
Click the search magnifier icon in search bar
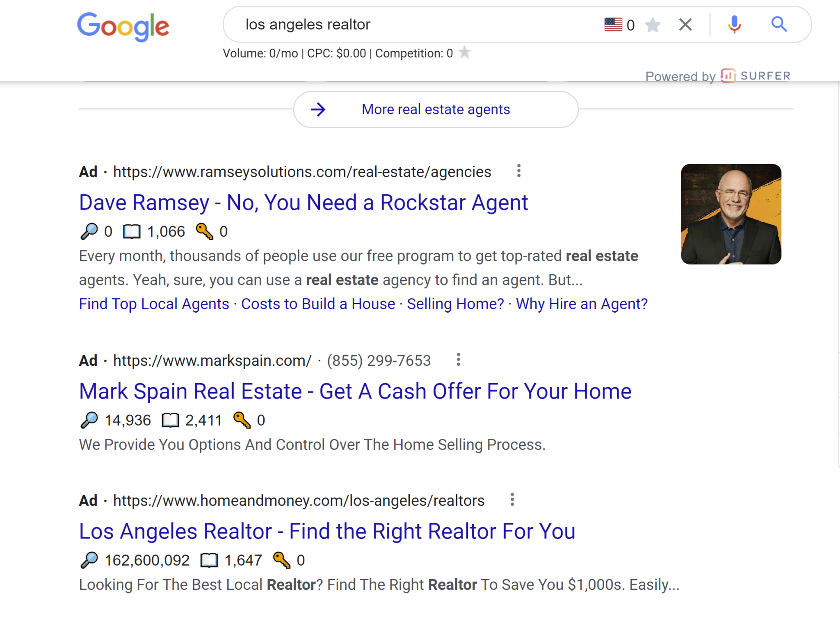[778, 25]
